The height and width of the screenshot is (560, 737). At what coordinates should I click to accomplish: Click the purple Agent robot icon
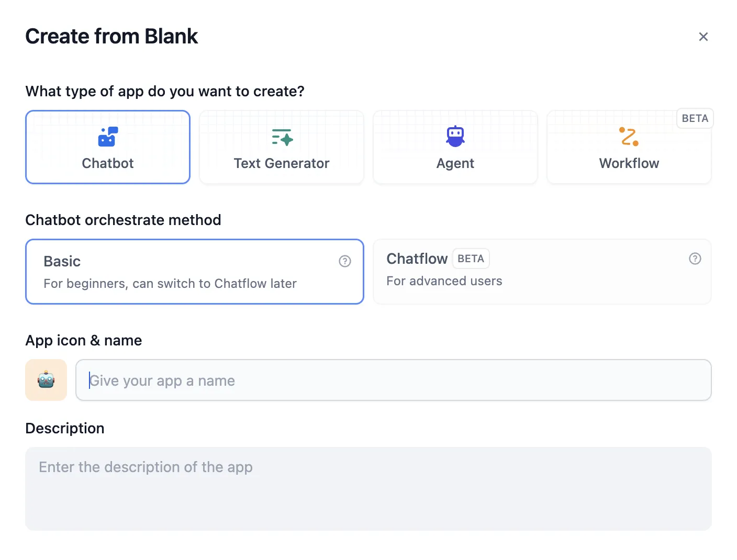(x=455, y=136)
